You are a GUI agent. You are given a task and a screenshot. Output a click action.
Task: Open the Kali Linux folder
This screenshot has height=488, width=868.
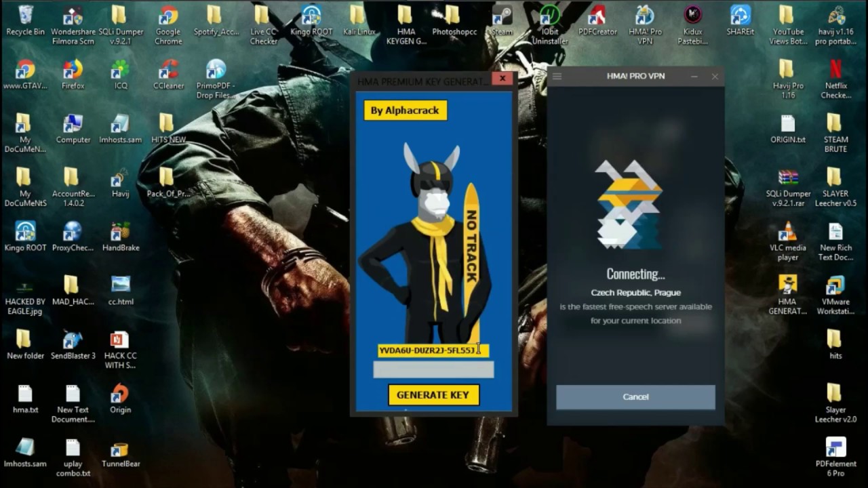click(x=359, y=20)
